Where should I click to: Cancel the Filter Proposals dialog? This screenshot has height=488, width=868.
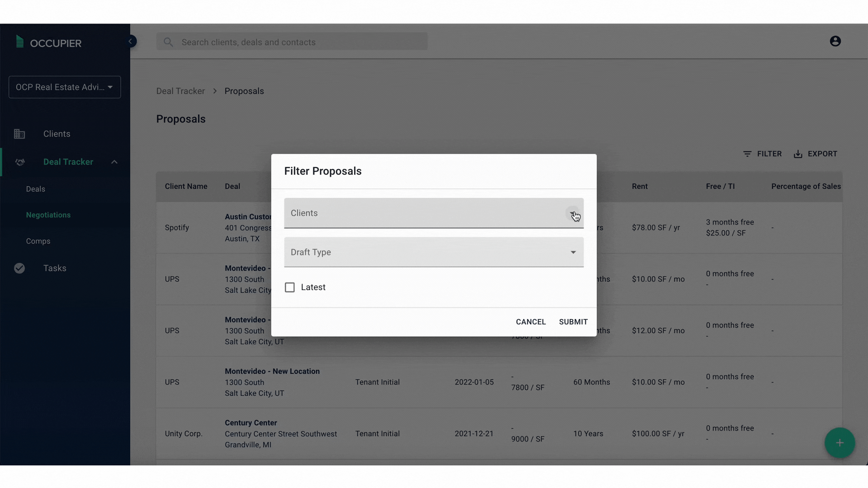click(x=530, y=322)
